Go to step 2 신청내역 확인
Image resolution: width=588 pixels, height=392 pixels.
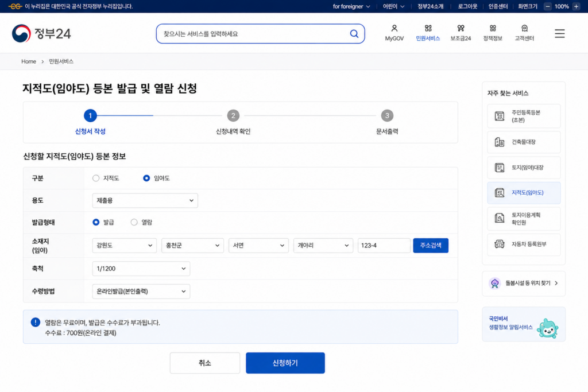(x=233, y=122)
